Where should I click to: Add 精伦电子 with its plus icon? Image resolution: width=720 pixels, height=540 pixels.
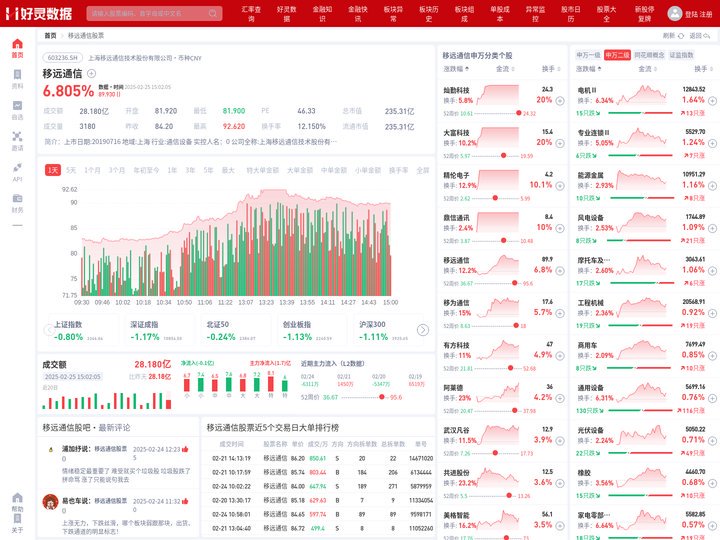point(560,186)
